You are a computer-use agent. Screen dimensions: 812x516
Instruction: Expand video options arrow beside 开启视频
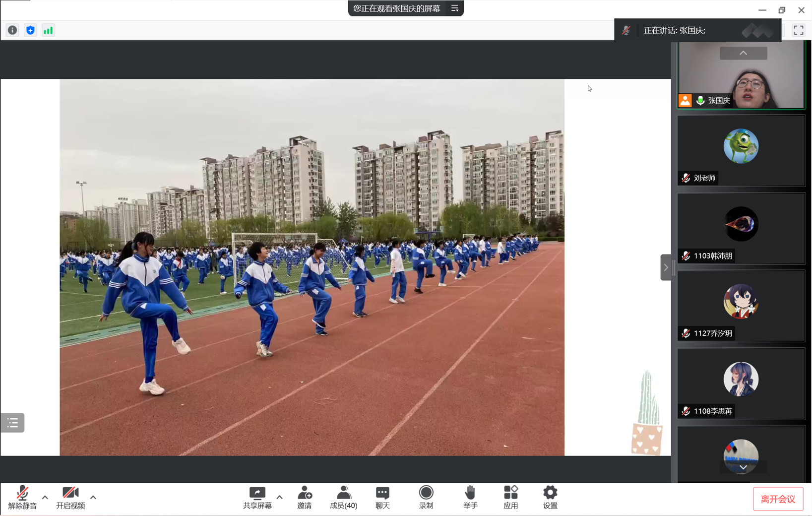tap(93, 497)
